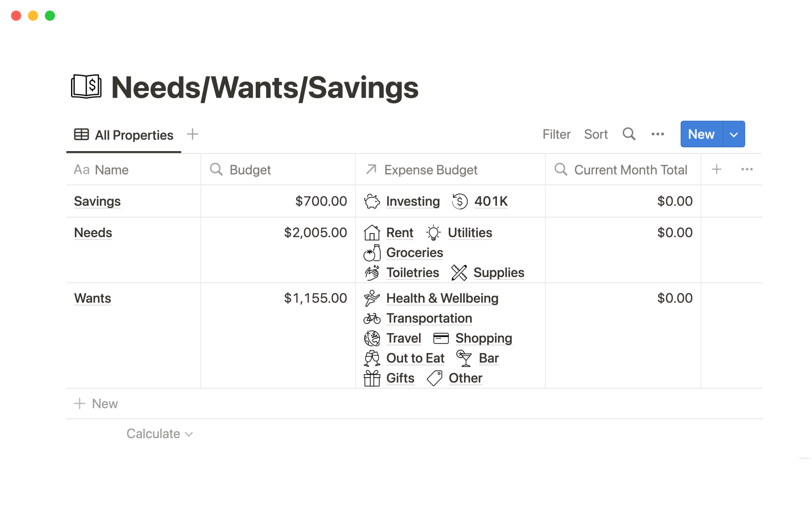This screenshot has height=508, width=812.
Task: Click the book-dollar page icon
Action: coord(86,87)
